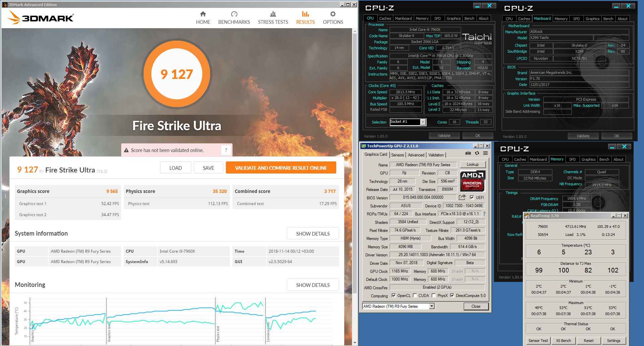Click the Driver Version field in GPU-Z

pyautogui.click(x=437, y=255)
